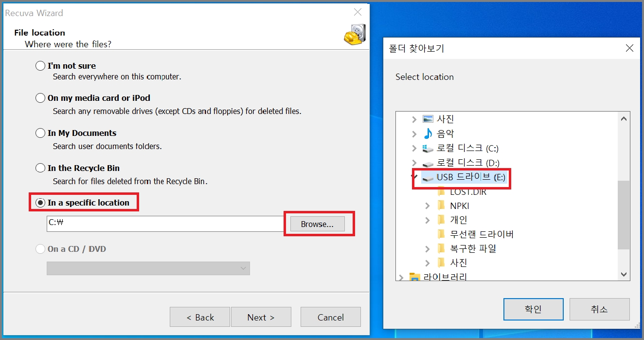Click the folder tree scroll up arrow
The image size is (644, 340).
click(624, 118)
